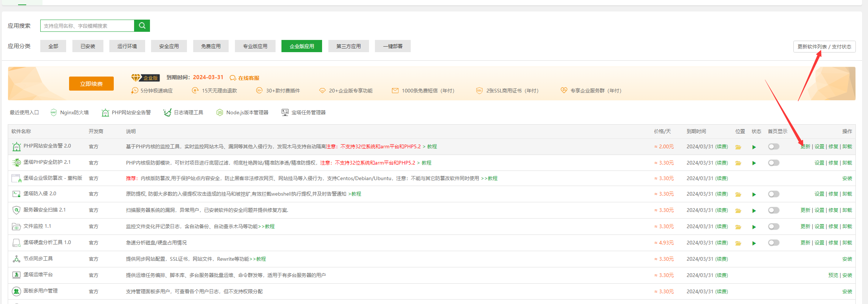Open the 在线客服 link
Screen dimensions: 868x304
pos(245,78)
